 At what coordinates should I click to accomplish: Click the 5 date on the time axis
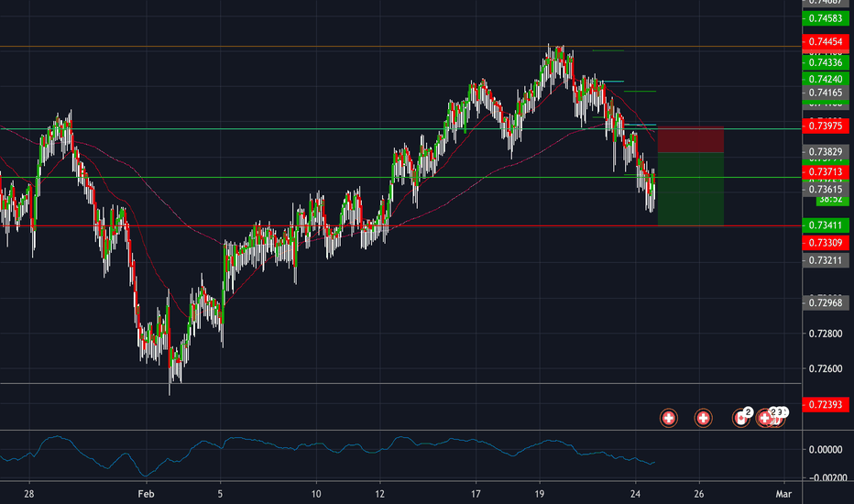tap(220, 494)
